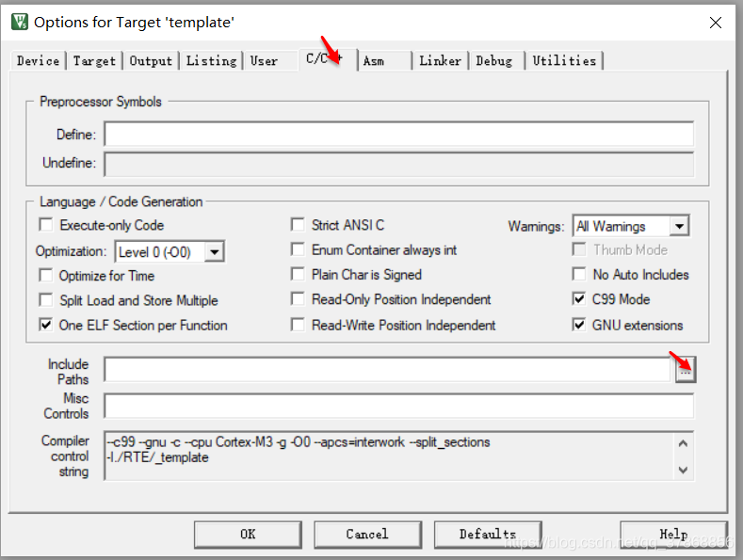Viewport: 743px width, 560px height.
Task: Switch to the Target tab
Action: point(94,61)
